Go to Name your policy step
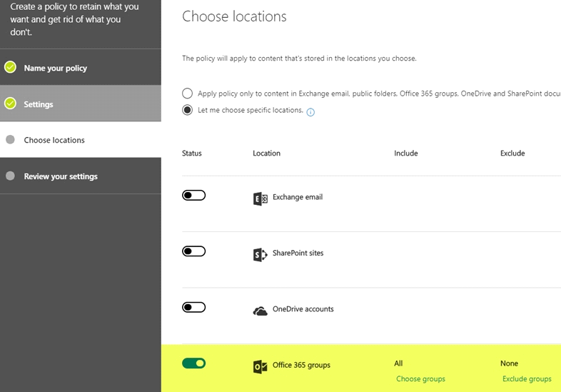The image size is (561, 392). point(81,67)
